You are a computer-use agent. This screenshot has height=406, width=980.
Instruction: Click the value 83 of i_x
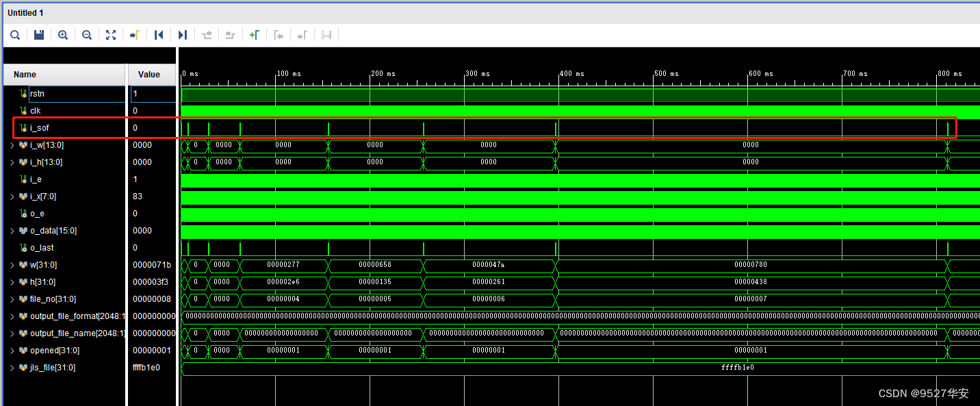click(138, 196)
